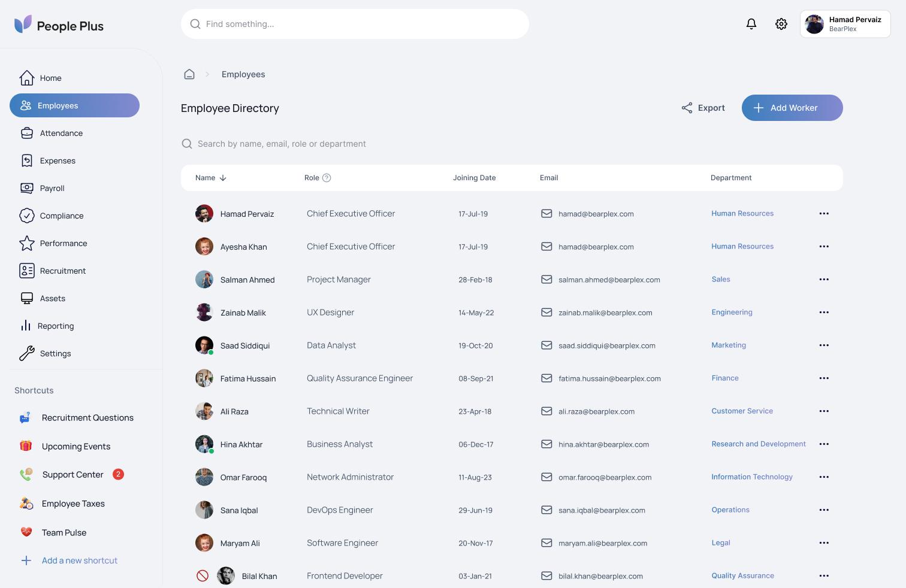Image resolution: width=906 pixels, height=588 pixels.
Task: Open the actions menu for Salman Ahmed
Action: click(824, 279)
